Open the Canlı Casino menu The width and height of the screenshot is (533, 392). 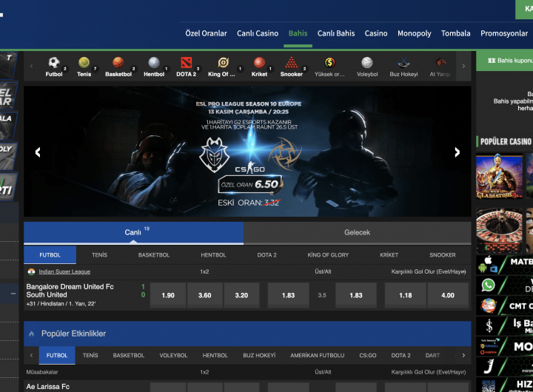[258, 33]
